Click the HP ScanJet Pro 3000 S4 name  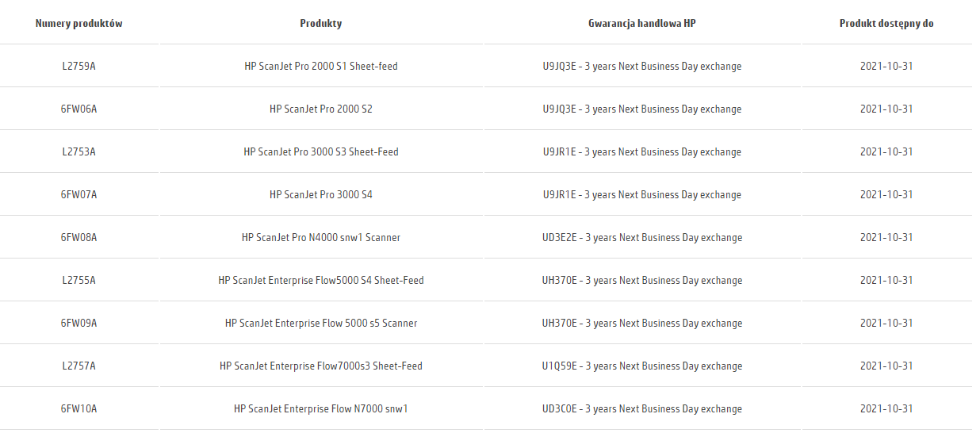[x=321, y=194]
